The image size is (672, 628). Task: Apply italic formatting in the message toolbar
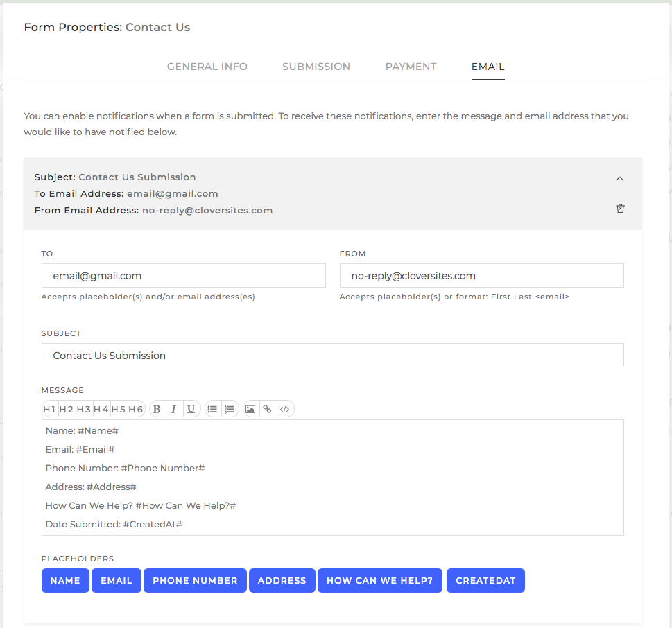(x=173, y=408)
